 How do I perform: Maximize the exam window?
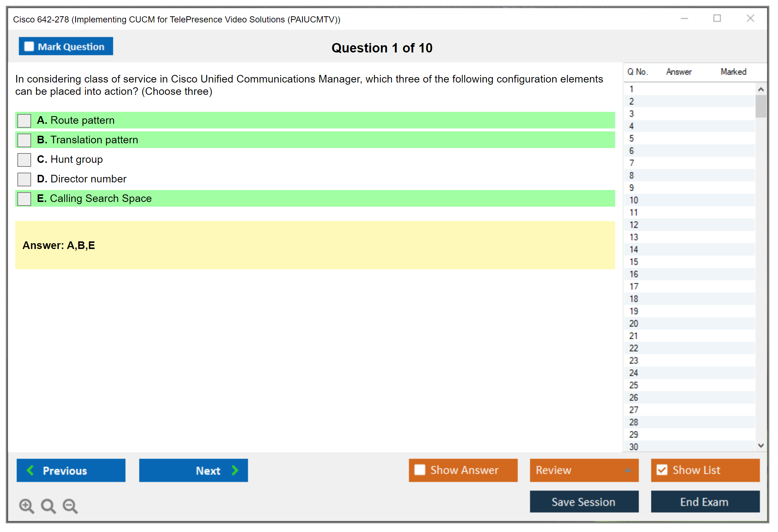point(717,18)
